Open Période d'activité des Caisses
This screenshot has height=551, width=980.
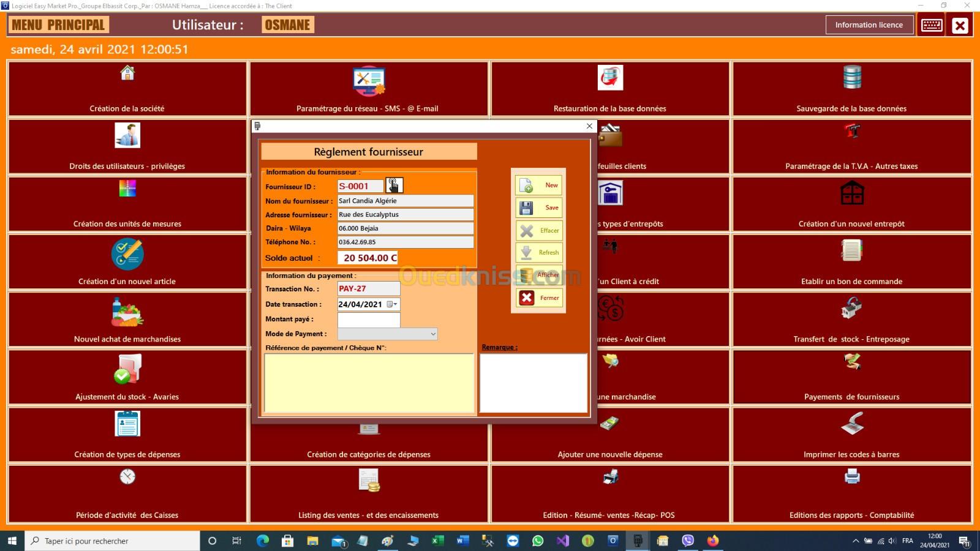click(x=127, y=493)
